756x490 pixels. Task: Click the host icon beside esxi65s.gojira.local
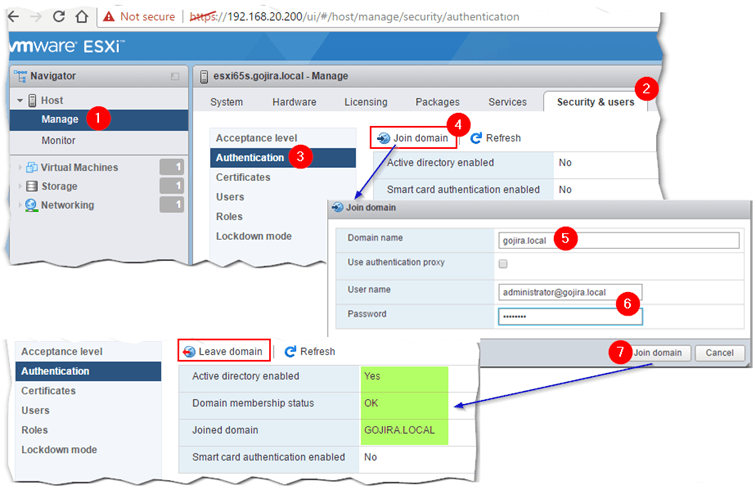204,76
